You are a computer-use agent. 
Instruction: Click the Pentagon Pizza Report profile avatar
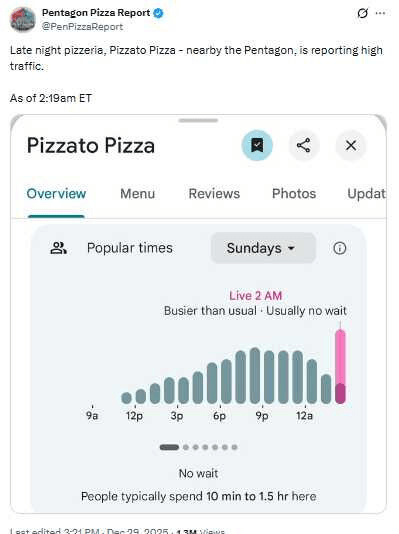[23, 19]
